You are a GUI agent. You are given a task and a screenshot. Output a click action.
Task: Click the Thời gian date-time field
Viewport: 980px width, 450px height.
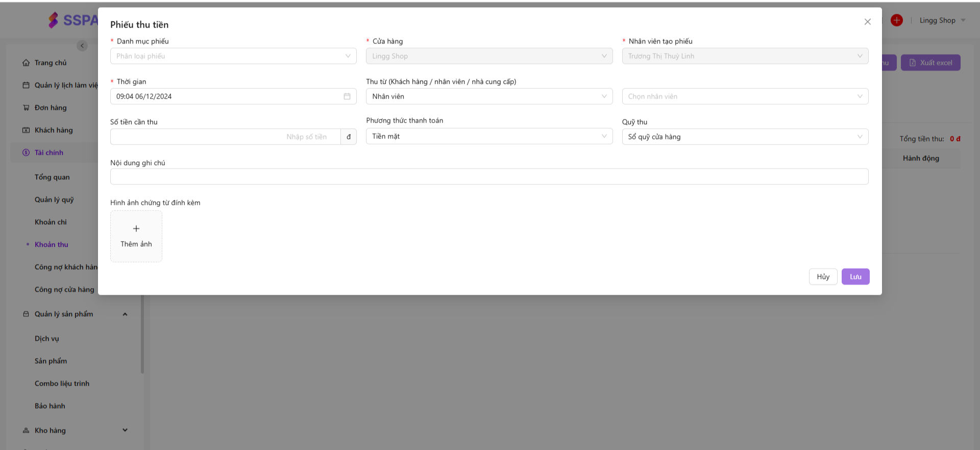(x=233, y=97)
